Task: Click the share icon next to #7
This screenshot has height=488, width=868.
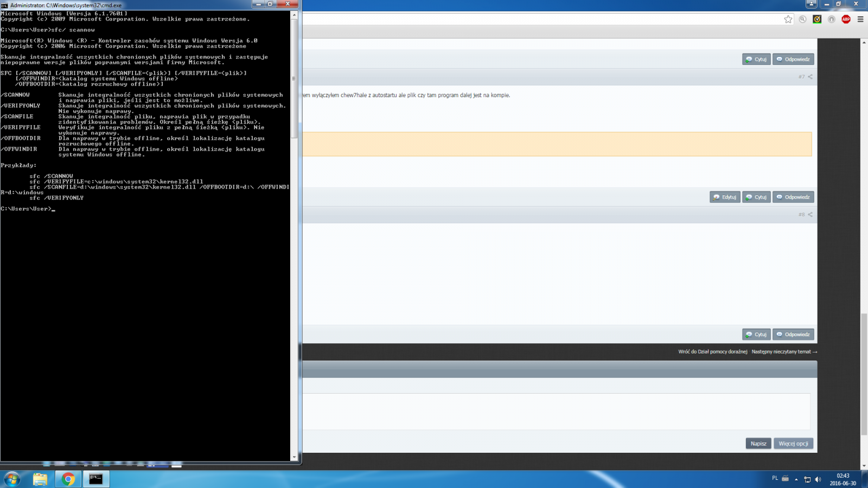Action: pyautogui.click(x=810, y=76)
